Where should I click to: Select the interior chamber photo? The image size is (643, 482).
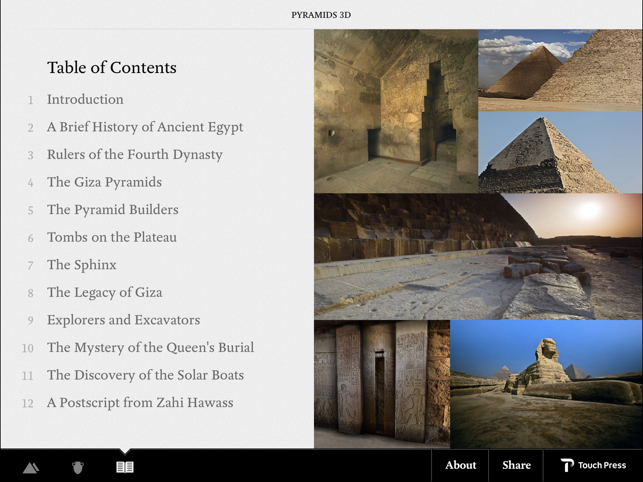(x=395, y=110)
